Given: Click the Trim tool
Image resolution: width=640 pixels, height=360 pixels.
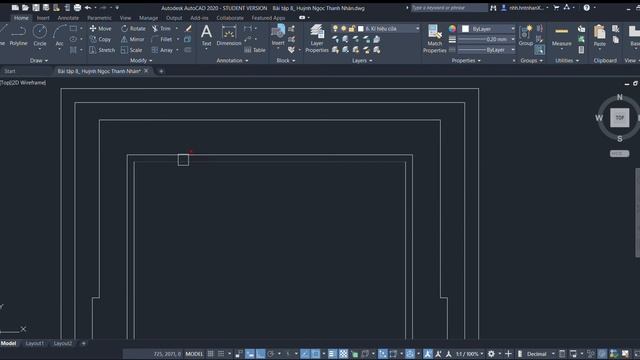Looking at the screenshot, I should pyautogui.click(x=161, y=29).
